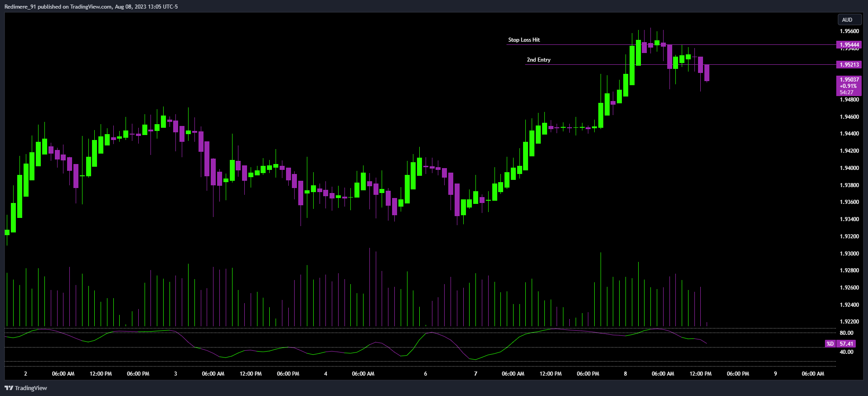Click the 06:00 PM label following day 8
Image resolution: width=868 pixels, height=396 pixels.
(738, 374)
